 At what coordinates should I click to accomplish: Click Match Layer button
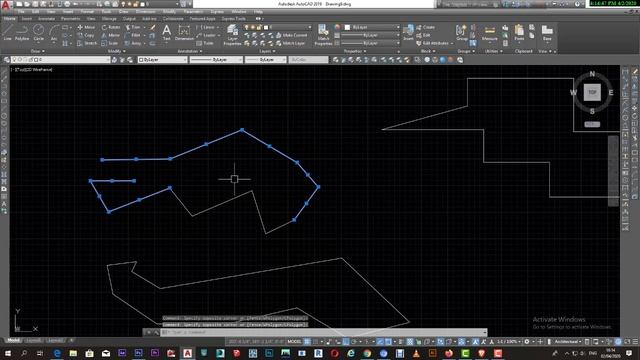(290, 43)
